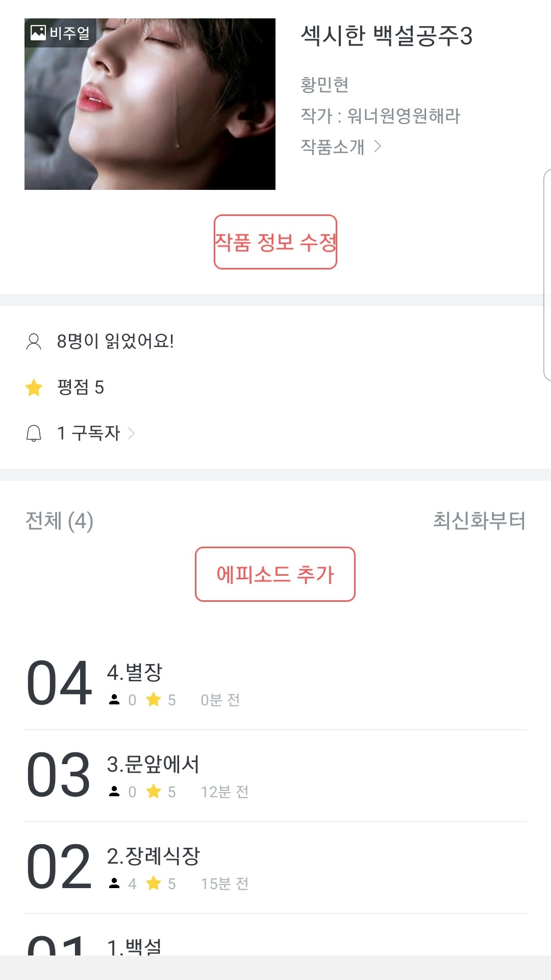The height and width of the screenshot is (980, 551).
Task: Click the rating star on episode 03
Action: pyautogui.click(x=154, y=792)
